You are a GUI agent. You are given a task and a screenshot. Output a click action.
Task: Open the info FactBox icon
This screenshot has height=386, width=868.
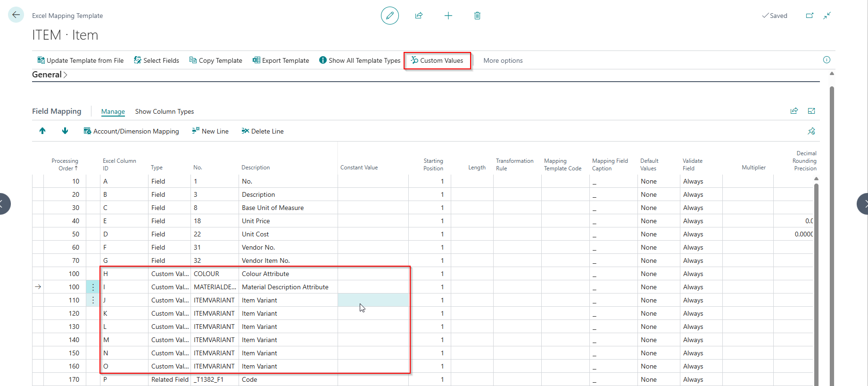(x=827, y=60)
